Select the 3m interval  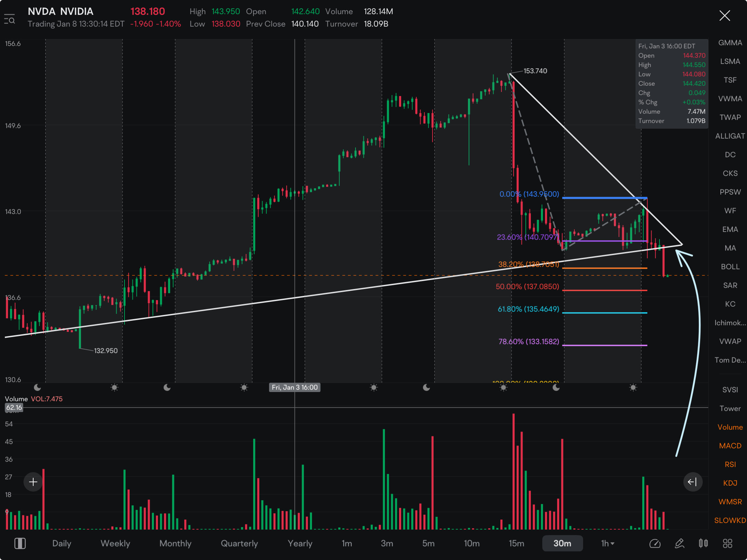[x=387, y=543]
